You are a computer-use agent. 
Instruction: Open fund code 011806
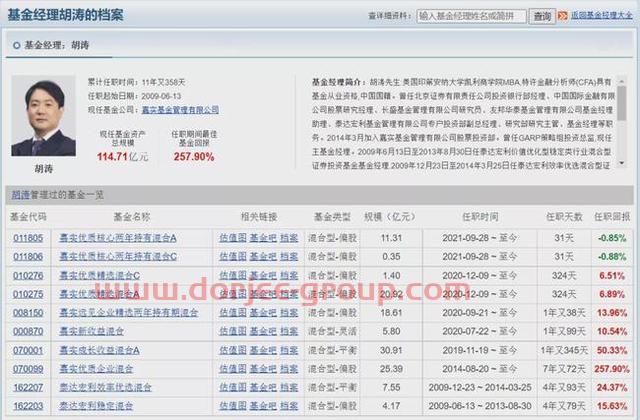(28, 257)
